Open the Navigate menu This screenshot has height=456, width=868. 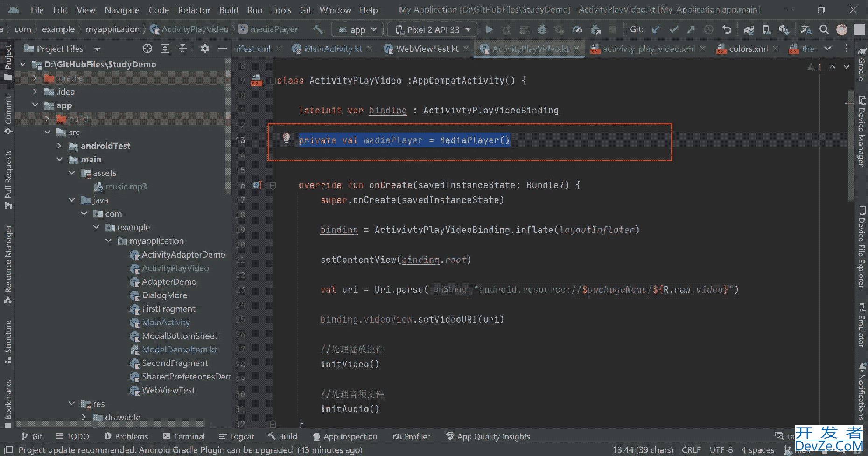pos(122,10)
